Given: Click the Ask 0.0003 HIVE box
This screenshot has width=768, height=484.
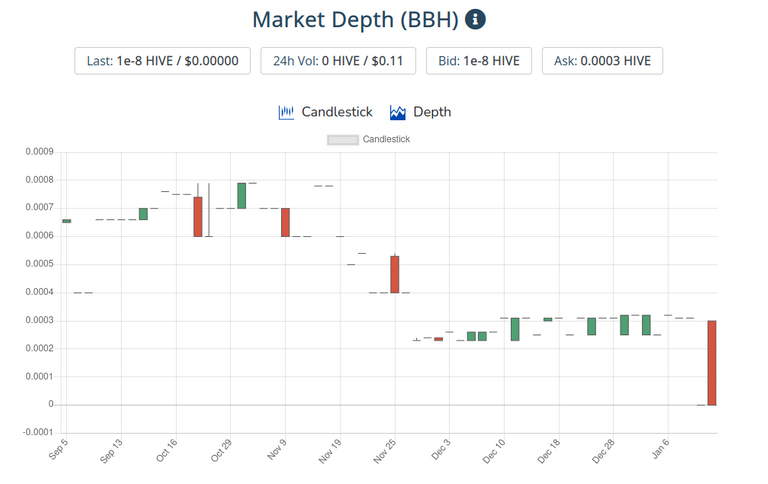Looking at the screenshot, I should 602,61.
